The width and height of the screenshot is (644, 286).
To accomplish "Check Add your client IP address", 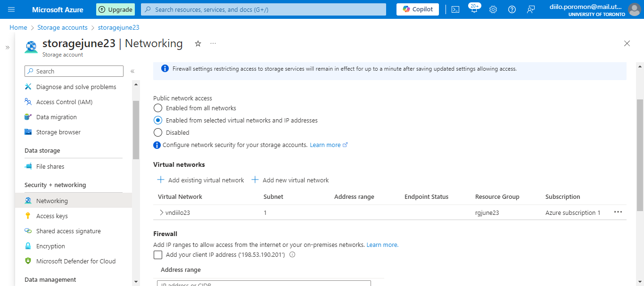I will click(158, 255).
